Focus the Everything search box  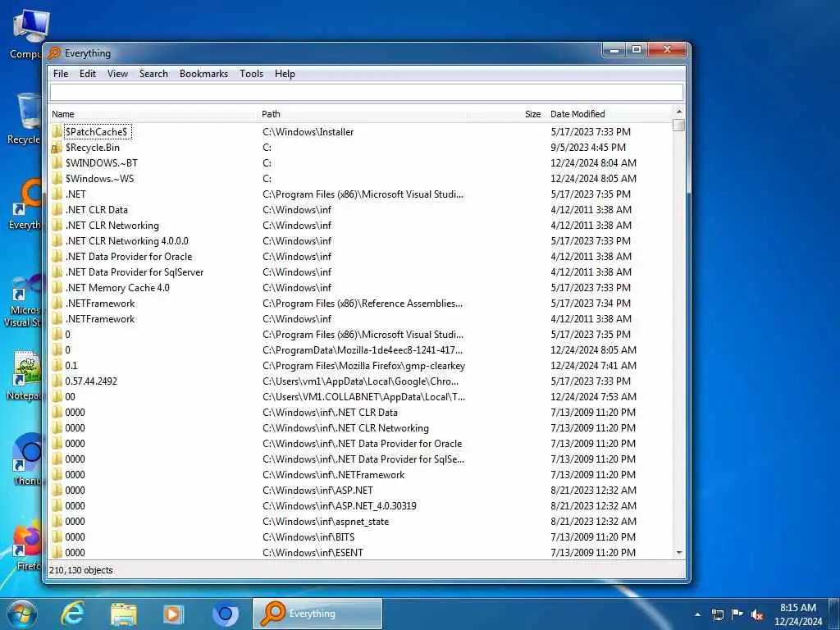click(x=367, y=92)
